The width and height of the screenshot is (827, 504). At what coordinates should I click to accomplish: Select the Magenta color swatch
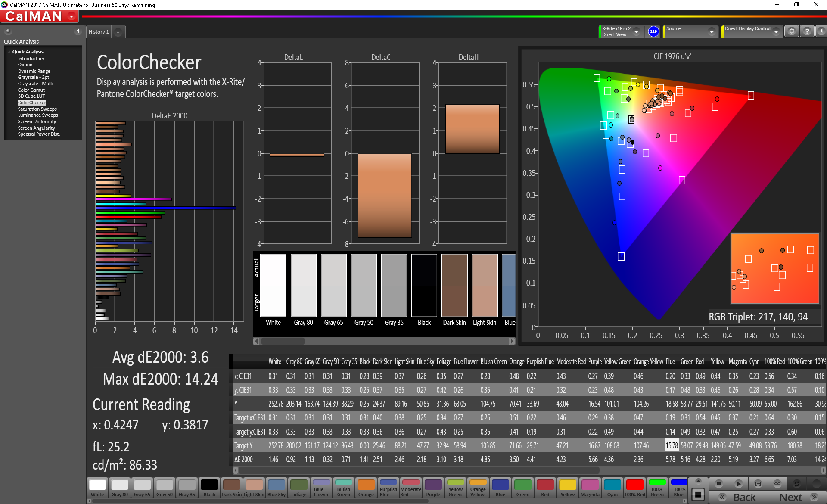[590, 488]
